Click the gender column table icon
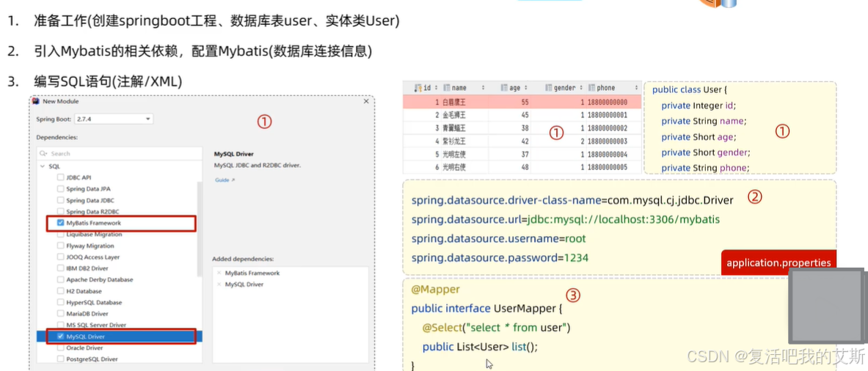 point(549,88)
